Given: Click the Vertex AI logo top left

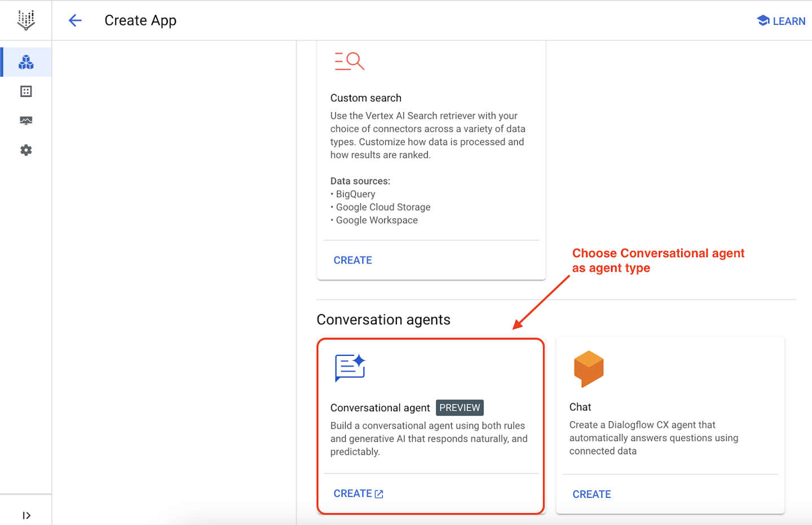Looking at the screenshot, I should pos(26,20).
